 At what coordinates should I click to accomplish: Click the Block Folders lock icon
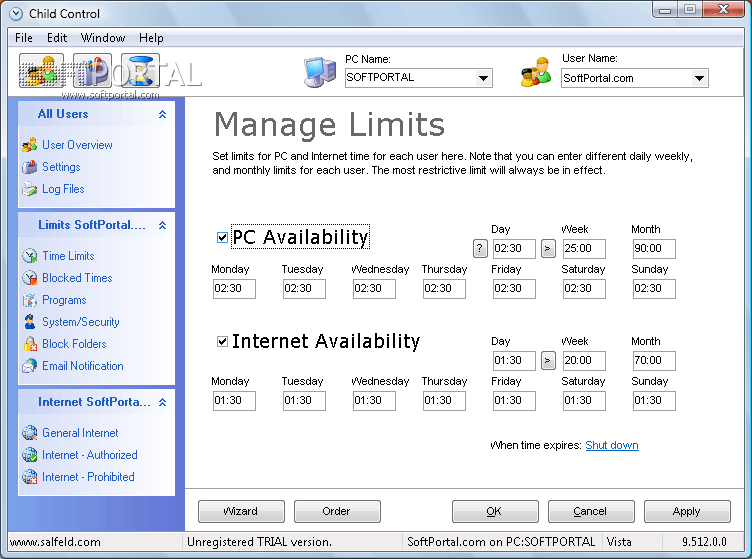[x=29, y=344]
